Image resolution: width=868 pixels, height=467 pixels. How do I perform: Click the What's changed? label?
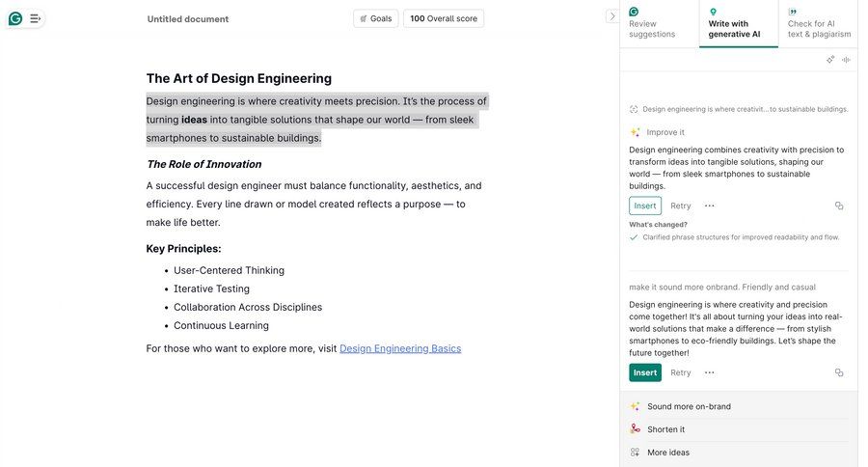point(658,225)
